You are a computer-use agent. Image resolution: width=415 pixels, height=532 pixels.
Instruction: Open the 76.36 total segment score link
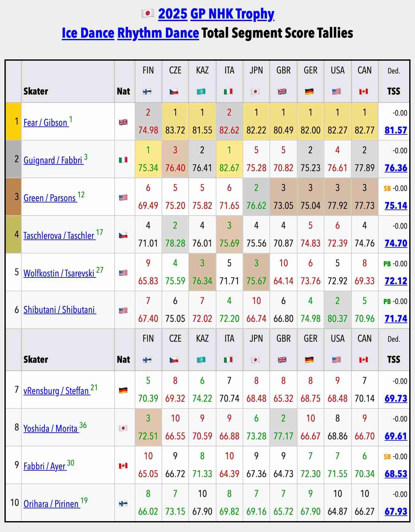(x=396, y=168)
